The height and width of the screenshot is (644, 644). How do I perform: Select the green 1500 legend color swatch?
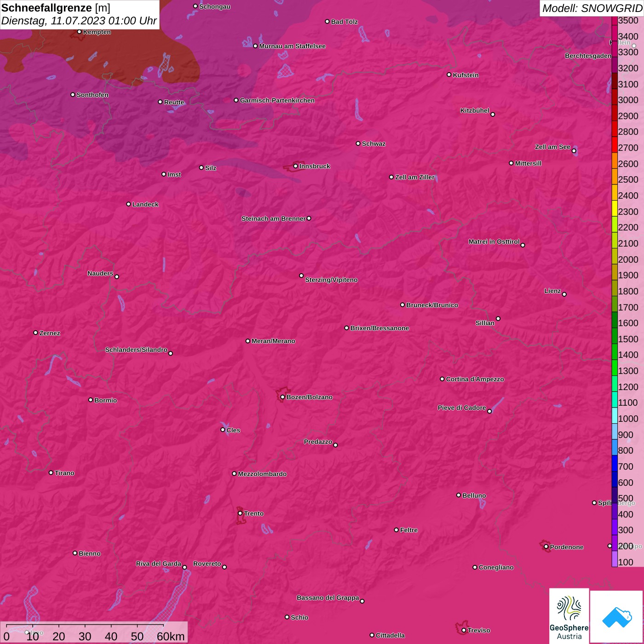615,335
